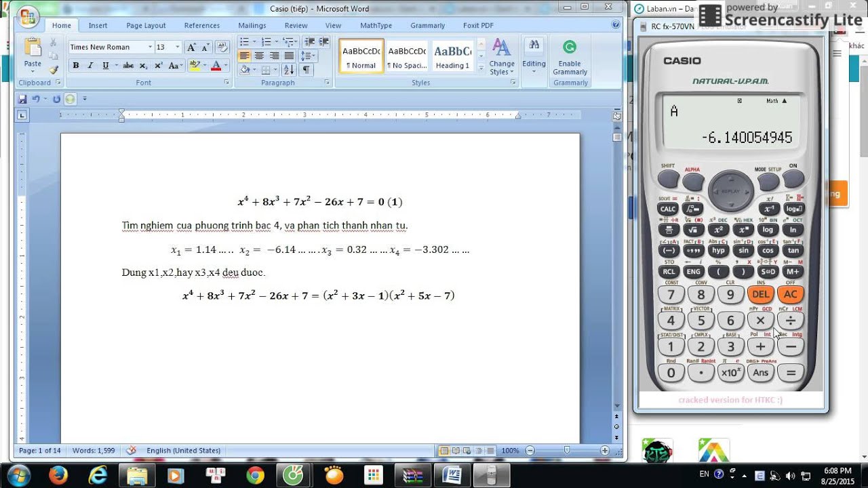Open the Line Spacing dropdown
This screenshot has height=488, width=868.
[308, 56]
